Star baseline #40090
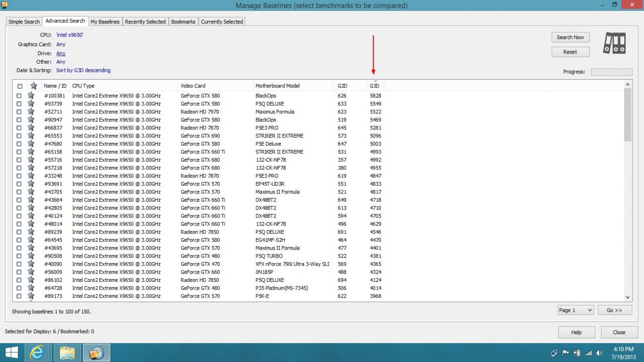The height and width of the screenshot is (362, 644). pyautogui.click(x=31, y=264)
